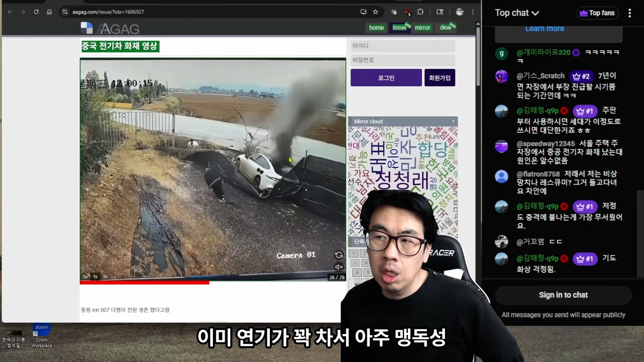Open the browser extensions puzzle icon
644x362 pixels.
click(420, 12)
